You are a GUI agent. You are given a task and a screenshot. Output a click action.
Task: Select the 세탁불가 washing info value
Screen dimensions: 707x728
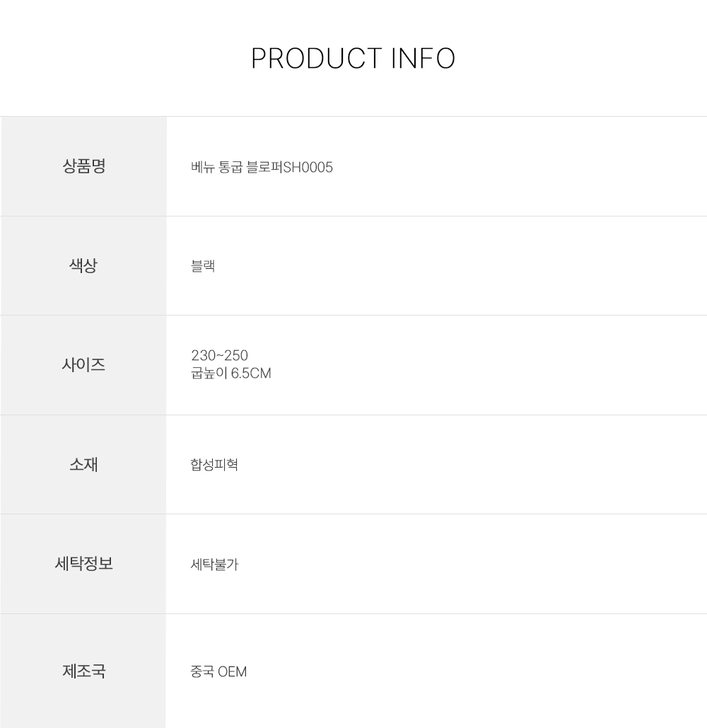click(x=214, y=565)
